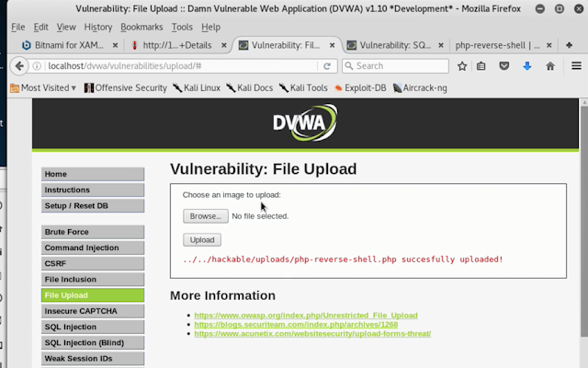The image size is (588, 368).
Task: Click the search magnifier icon in search box
Action: coord(349,66)
